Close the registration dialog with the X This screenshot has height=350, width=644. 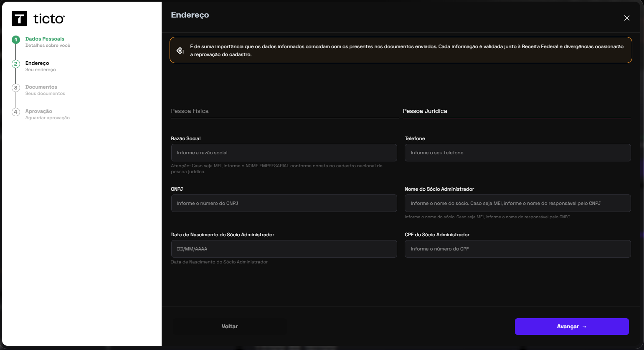[626, 18]
